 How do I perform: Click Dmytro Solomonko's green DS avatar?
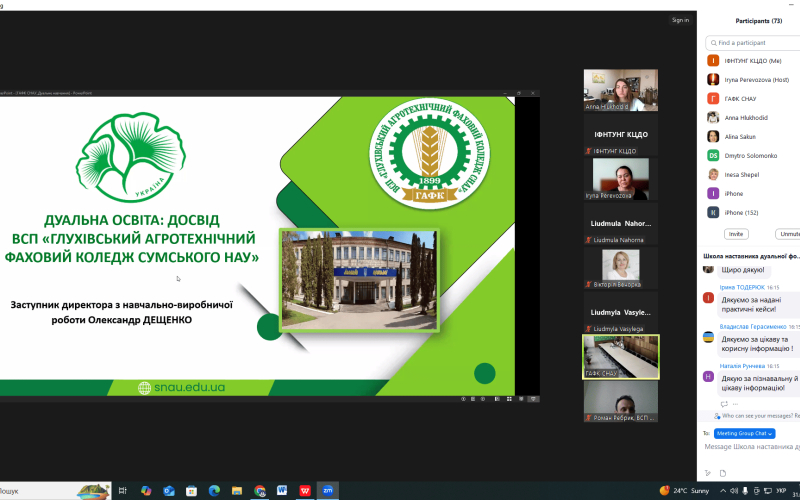(x=713, y=156)
